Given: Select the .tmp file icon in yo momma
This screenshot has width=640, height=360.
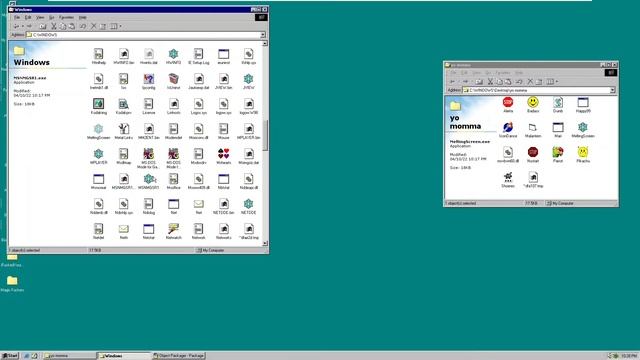Looking at the screenshot, I should tap(533, 177).
